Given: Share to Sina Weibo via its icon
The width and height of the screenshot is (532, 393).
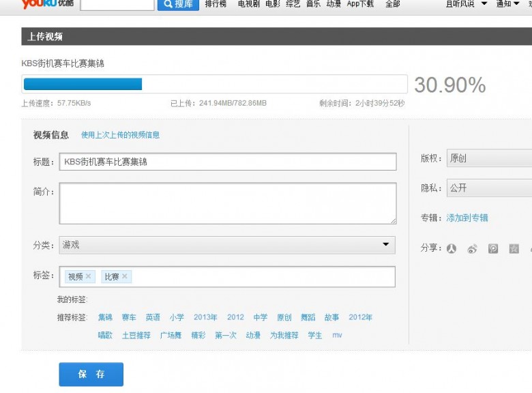Looking at the screenshot, I should click(x=472, y=249).
